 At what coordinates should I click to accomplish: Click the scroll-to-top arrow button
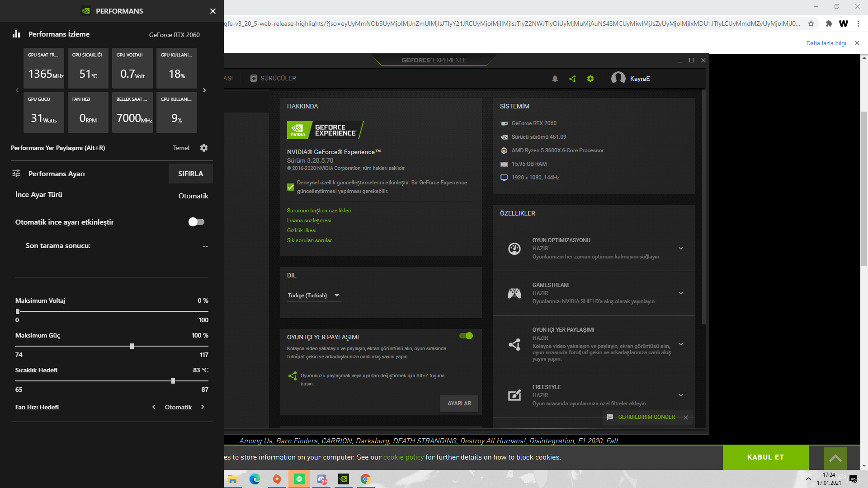tap(835, 458)
